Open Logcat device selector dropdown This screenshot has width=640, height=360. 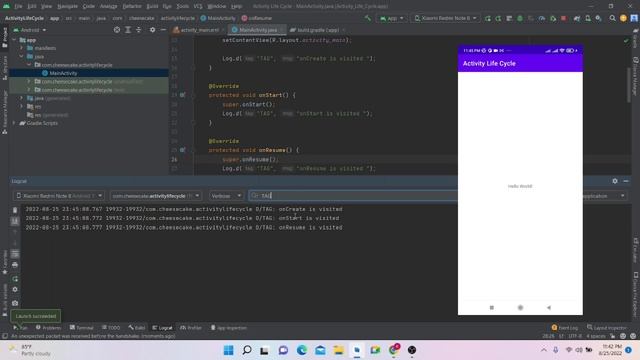tap(59, 196)
